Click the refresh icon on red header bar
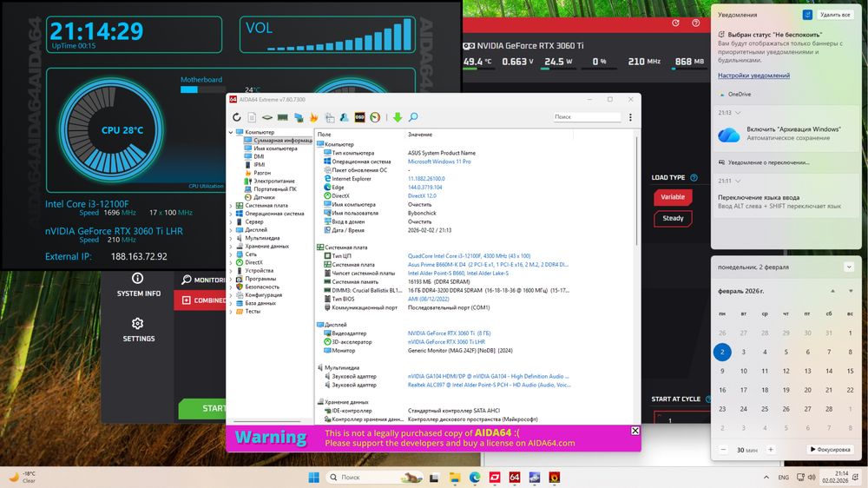The width and height of the screenshot is (868, 488). [675, 23]
